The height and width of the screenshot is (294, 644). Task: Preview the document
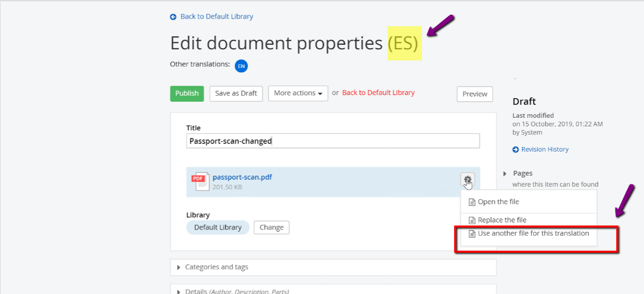(x=475, y=94)
